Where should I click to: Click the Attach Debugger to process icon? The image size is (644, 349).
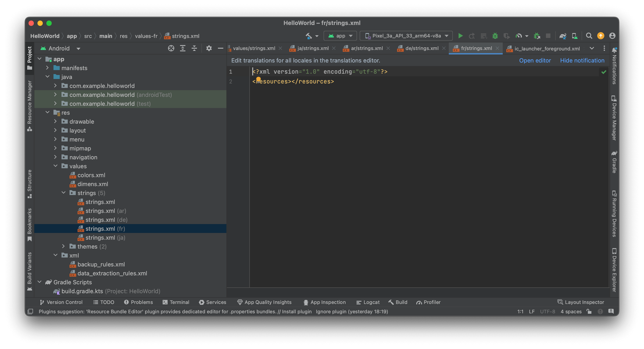pos(537,36)
